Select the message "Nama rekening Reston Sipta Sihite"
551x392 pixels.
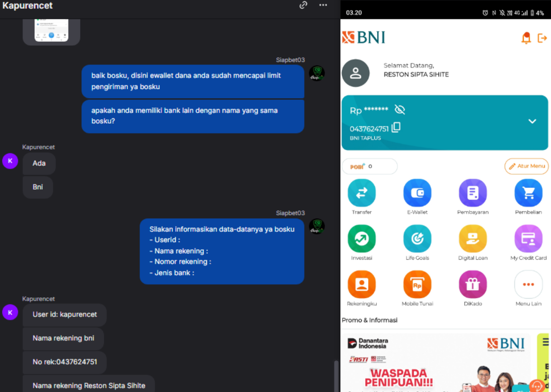89,384
